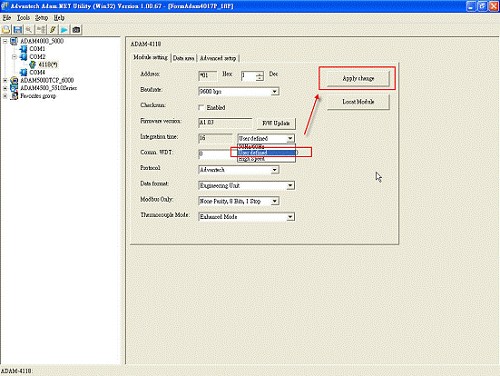Image resolution: width=500 pixels, height=376 pixels.
Task: Click the address decimal spinner arrows
Action: pyautogui.click(x=260, y=76)
